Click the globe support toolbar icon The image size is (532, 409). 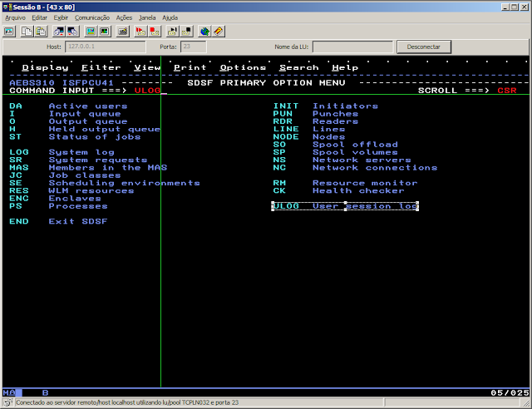[x=204, y=32]
